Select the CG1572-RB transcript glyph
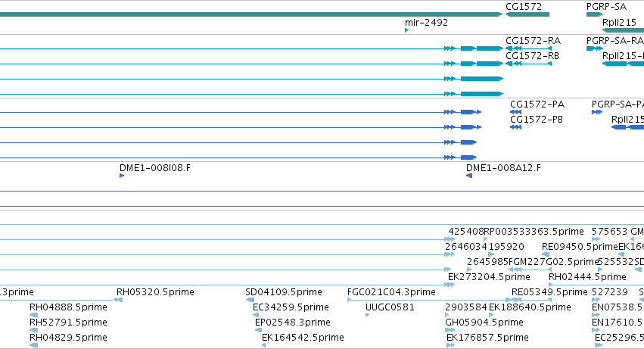644x349 pixels. point(528,64)
